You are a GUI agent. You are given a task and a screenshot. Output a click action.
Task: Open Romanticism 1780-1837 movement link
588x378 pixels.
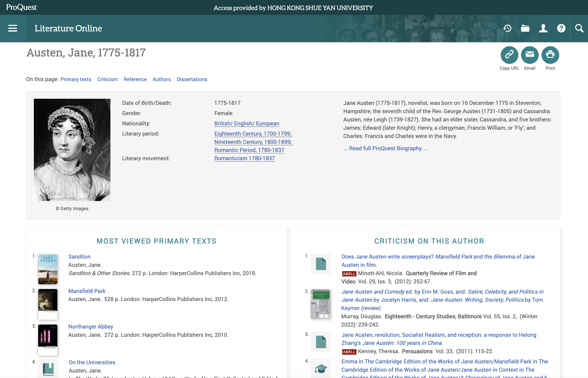tap(244, 158)
